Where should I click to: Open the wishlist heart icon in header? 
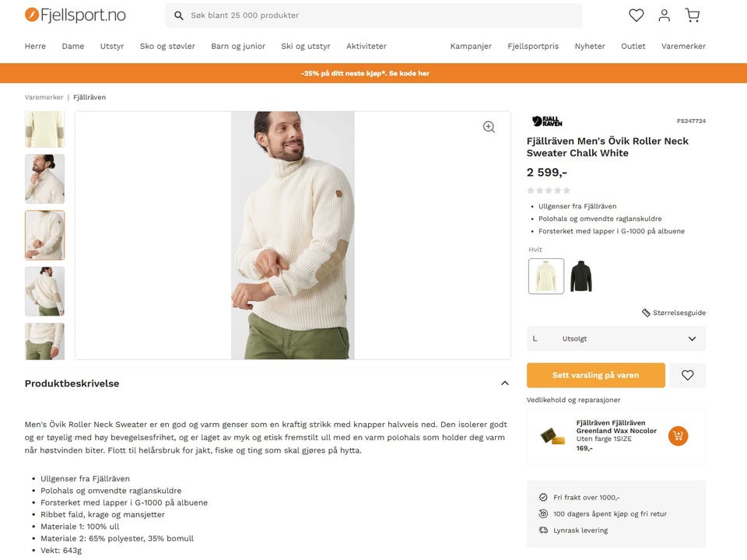pyautogui.click(x=637, y=16)
